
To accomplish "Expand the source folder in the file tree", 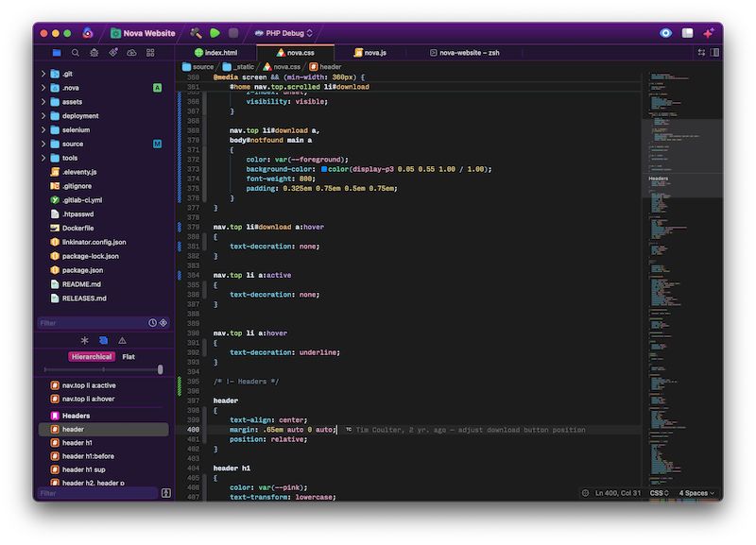I will pos(43,142).
